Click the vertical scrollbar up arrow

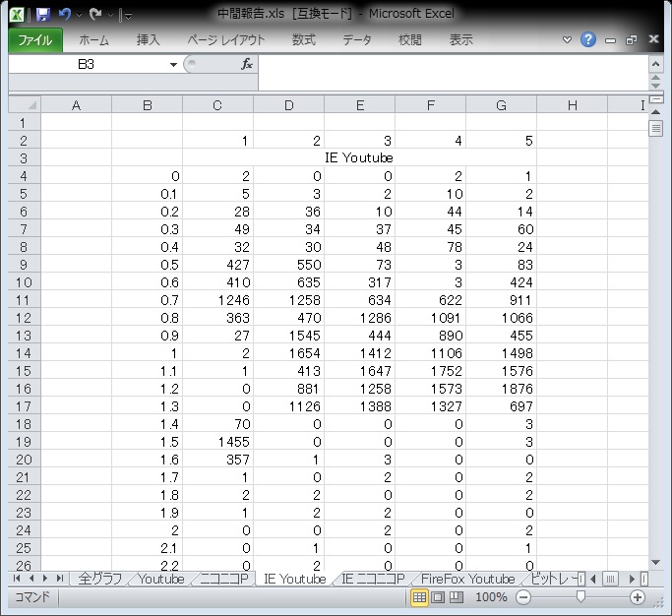[x=655, y=112]
